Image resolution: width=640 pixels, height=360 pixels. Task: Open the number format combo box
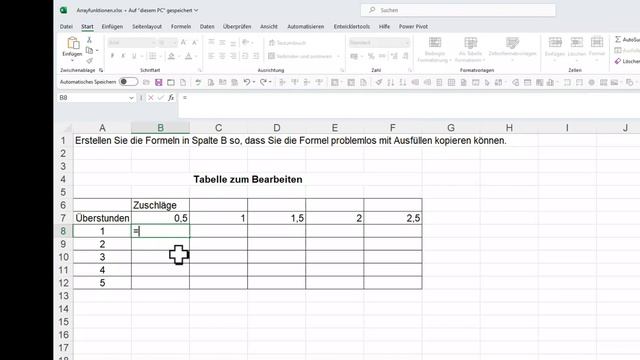[379, 43]
